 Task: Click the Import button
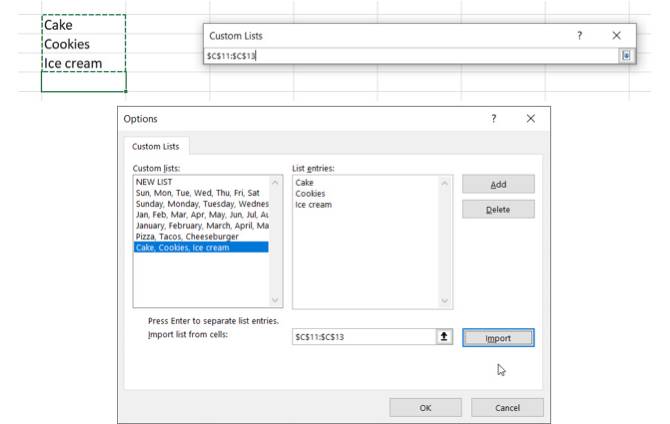(x=498, y=338)
